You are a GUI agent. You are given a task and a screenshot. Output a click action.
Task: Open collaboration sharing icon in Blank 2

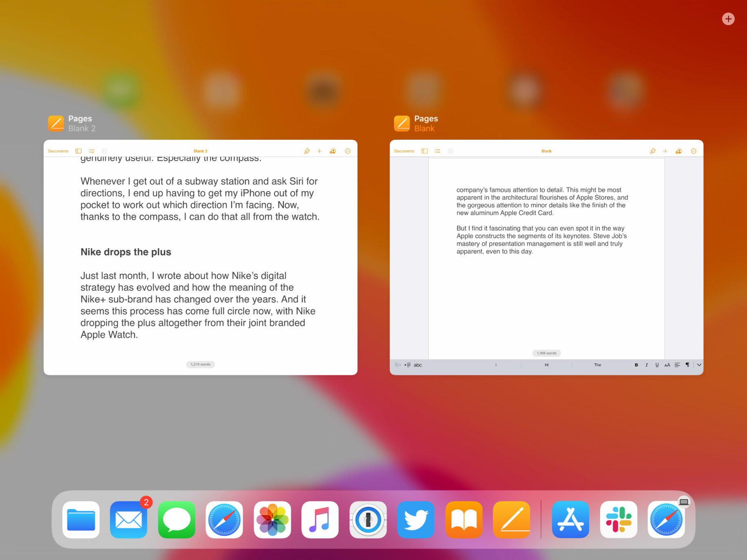point(332,151)
